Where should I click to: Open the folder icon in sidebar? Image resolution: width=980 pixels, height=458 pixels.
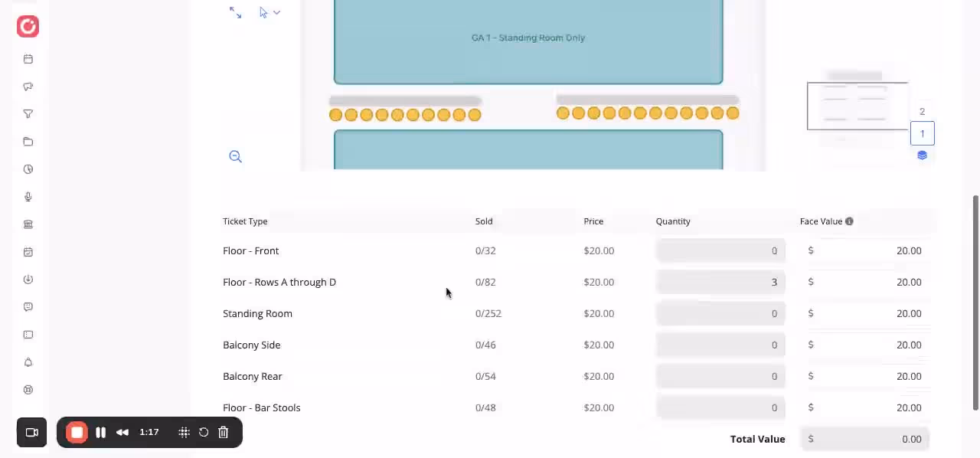(28, 142)
